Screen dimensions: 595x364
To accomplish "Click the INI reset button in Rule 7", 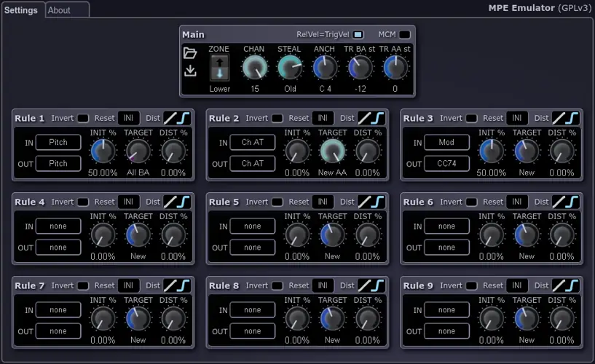I will [129, 285].
